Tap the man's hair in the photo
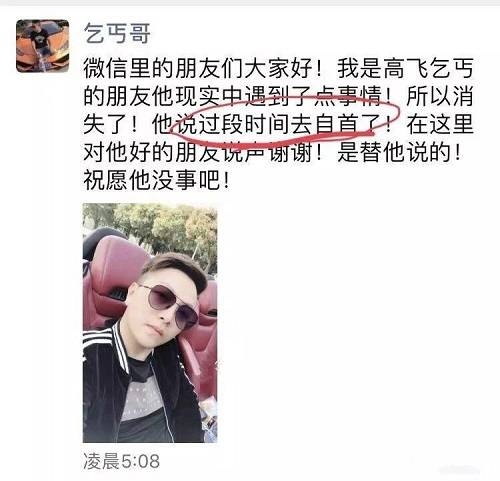The image size is (500, 481). pyautogui.click(x=177, y=267)
